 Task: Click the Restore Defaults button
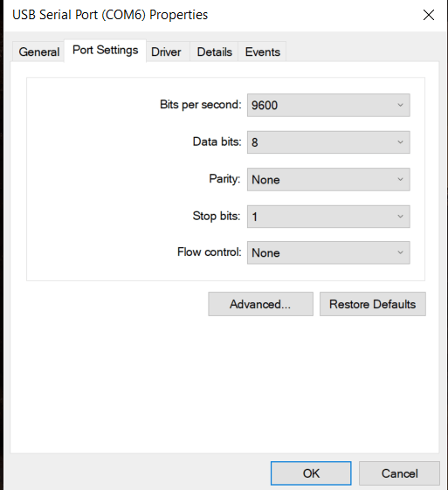372,304
